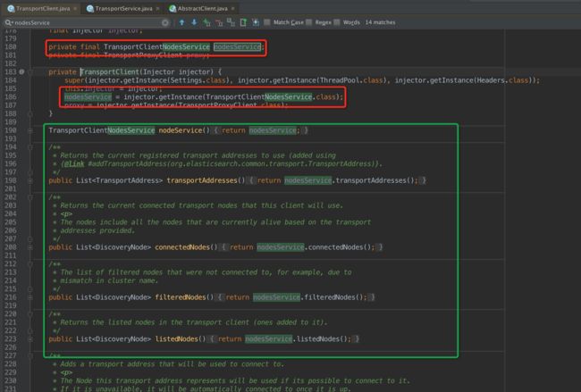
Task: Expand the folded connectedNodes method at line 208
Action: pyautogui.click(x=30, y=246)
